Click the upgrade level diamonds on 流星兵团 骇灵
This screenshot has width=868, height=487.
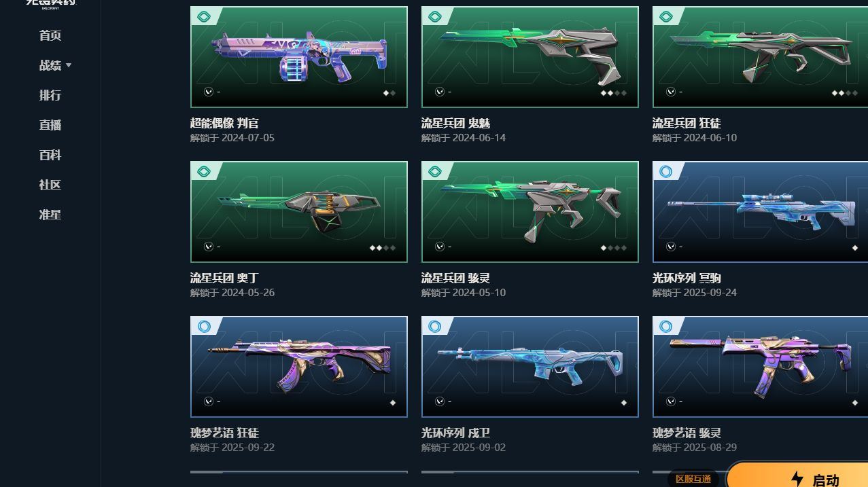pos(614,248)
